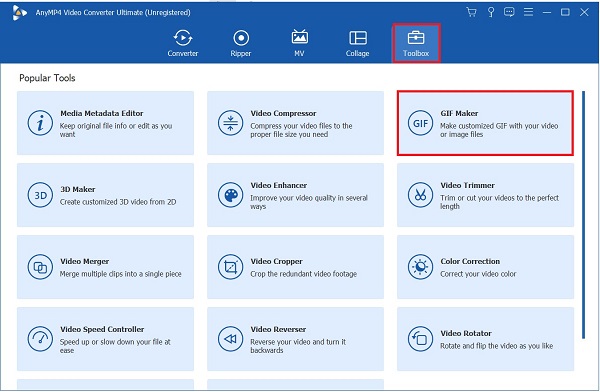Screen dimensions: 600x392
Task: Click 'Merge multiple clips into a single piece'
Action: pyautogui.click(x=121, y=274)
